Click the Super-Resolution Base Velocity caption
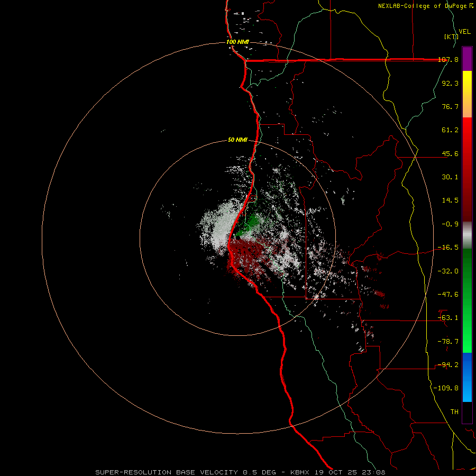This screenshot has height=476, width=476. tap(240, 472)
